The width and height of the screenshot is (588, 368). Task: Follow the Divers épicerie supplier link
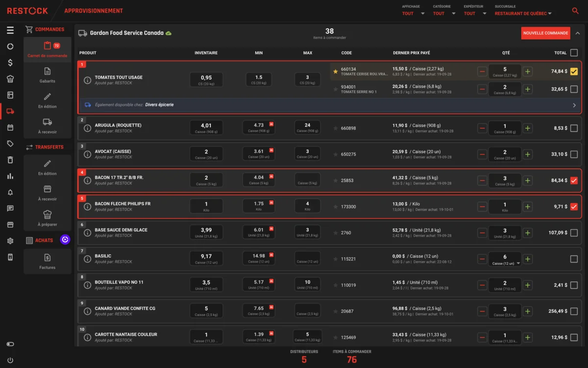click(159, 105)
